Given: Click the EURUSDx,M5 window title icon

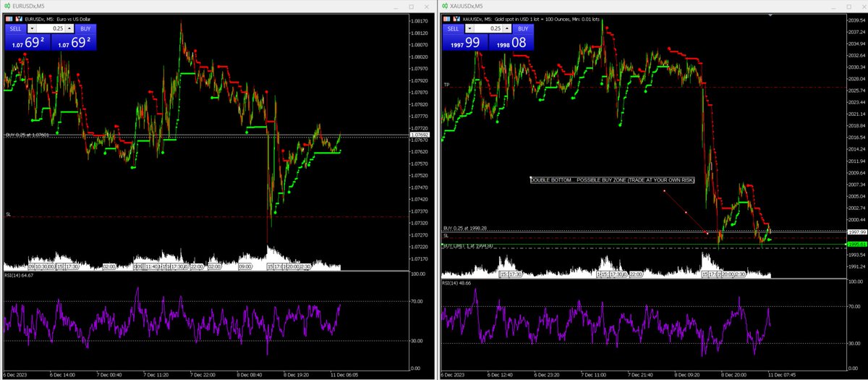Looking at the screenshot, I should point(6,6).
